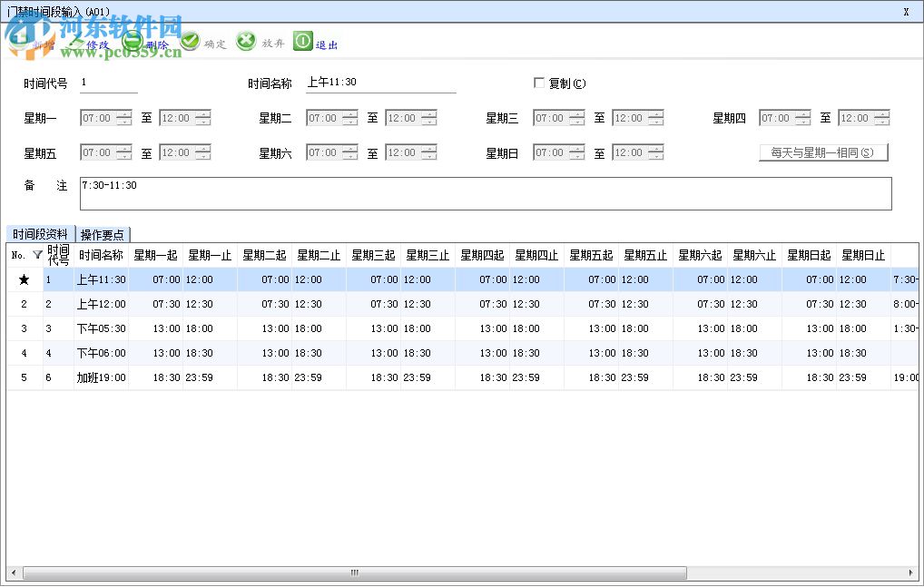924x587 pixels.
Task: Increase 星期二 start time with up arrow
Action: (x=350, y=113)
